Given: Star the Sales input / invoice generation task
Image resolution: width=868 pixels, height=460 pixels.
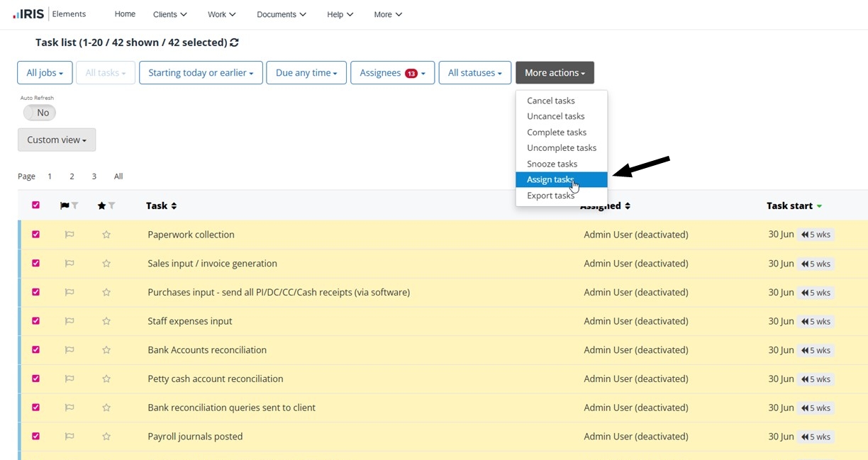Looking at the screenshot, I should [x=106, y=263].
